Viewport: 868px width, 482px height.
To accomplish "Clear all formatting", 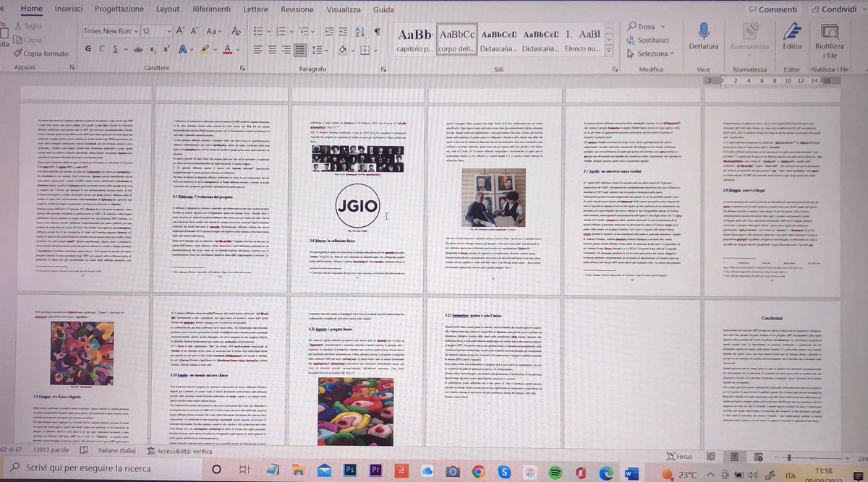I will (236, 31).
